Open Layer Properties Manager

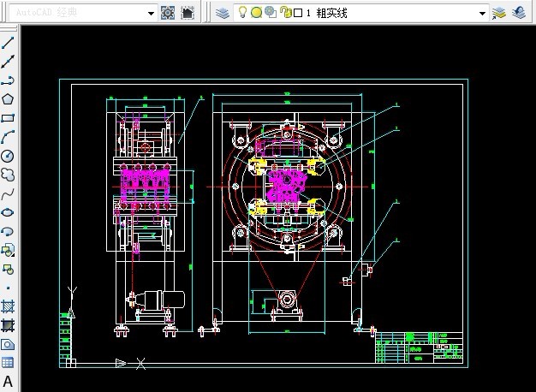(x=222, y=13)
